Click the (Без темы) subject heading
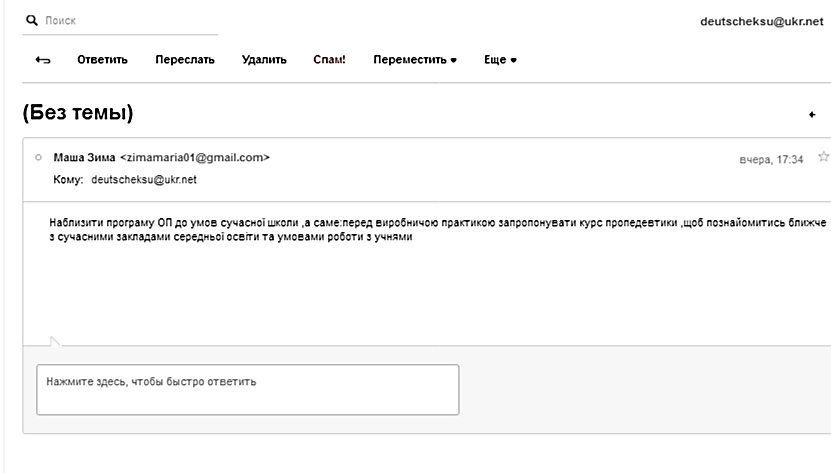This screenshot has height=473, width=831. [x=78, y=112]
